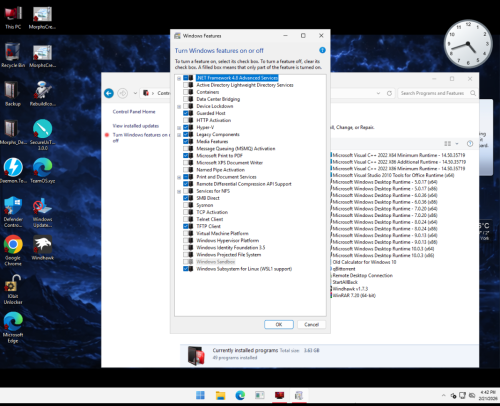Click the back arrow in Programs and Features

tap(109, 93)
